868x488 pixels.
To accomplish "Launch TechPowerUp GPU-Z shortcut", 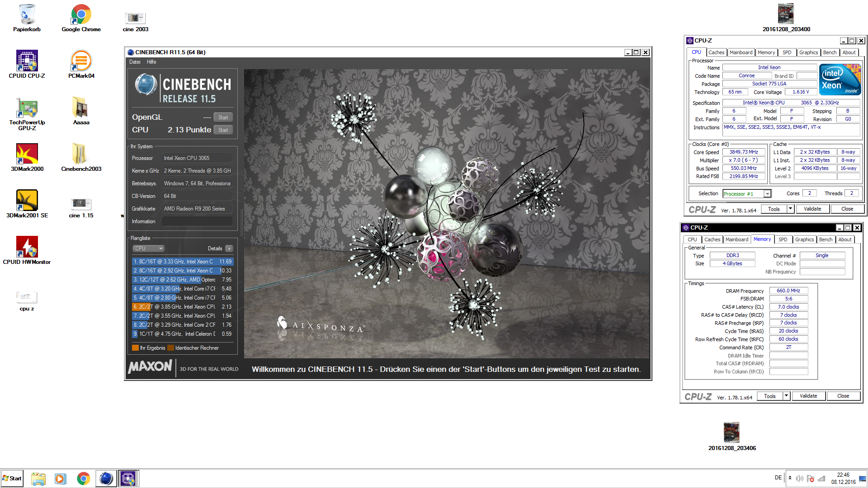I will click(27, 114).
